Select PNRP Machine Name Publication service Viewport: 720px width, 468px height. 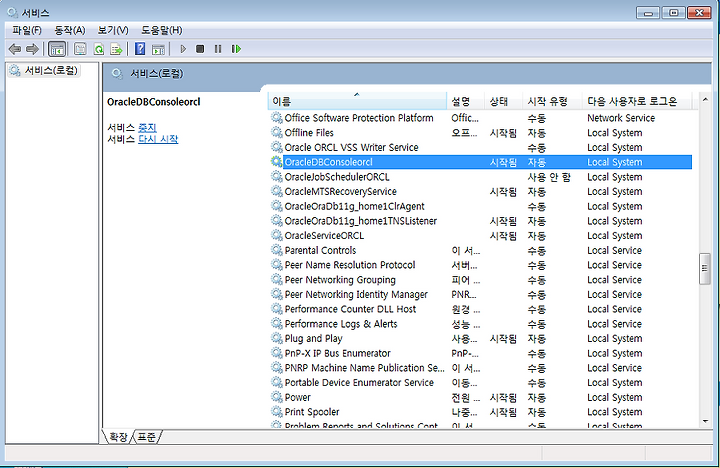(480, 367)
